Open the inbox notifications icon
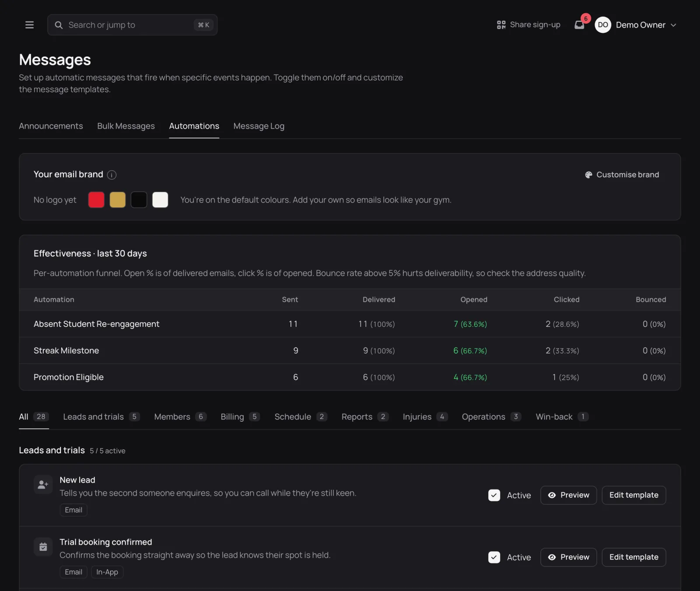 [579, 25]
